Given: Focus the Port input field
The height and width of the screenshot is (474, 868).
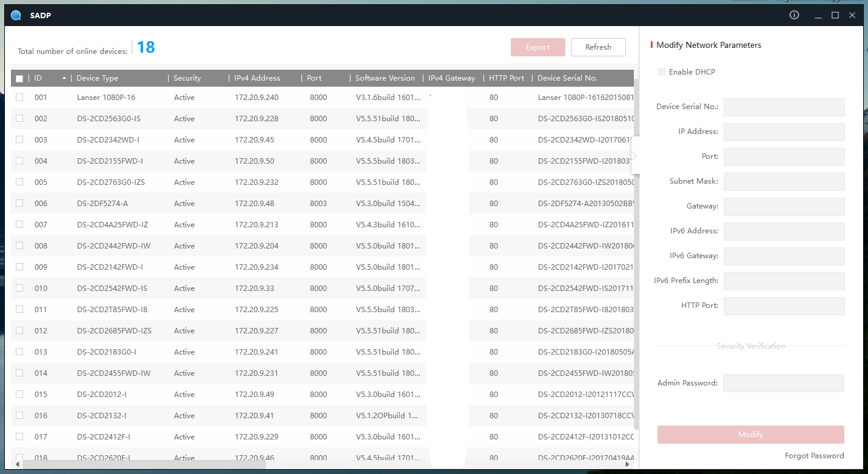Looking at the screenshot, I should [x=784, y=157].
